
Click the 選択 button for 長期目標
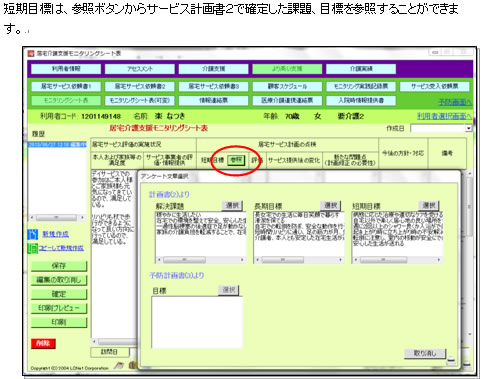tap(330, 205)
